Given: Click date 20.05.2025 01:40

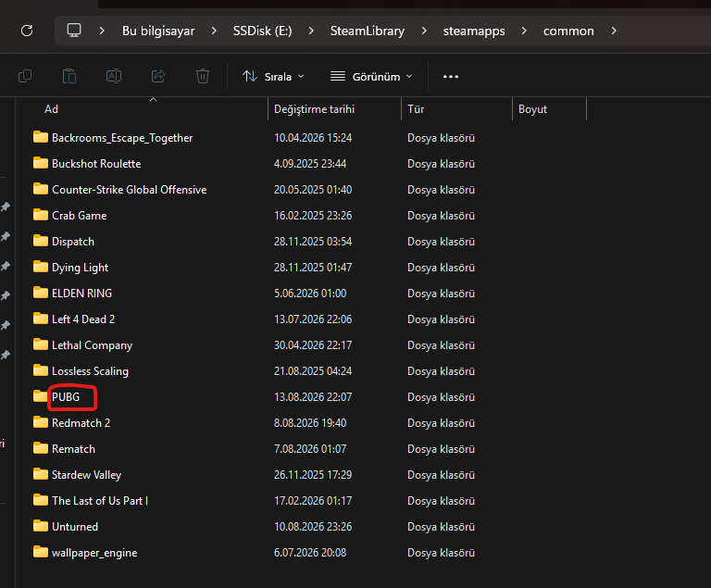Looking at the screenshot, I should (313, 189).
